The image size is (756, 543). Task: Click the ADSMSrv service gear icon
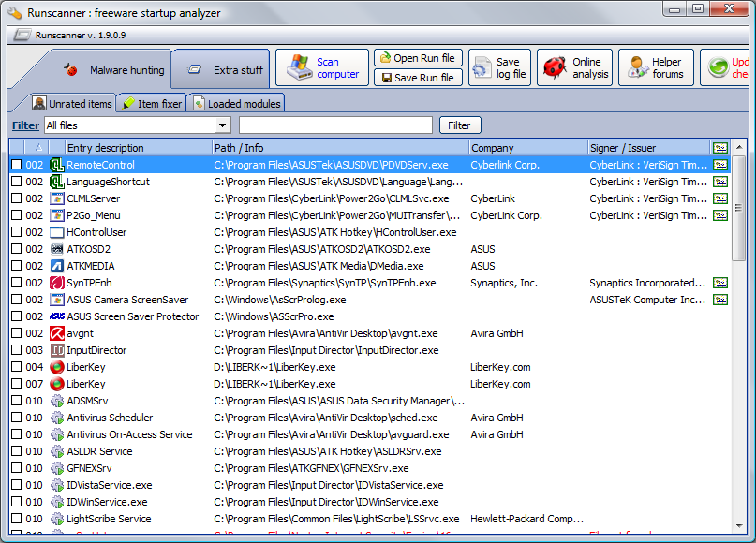point(57,401)
